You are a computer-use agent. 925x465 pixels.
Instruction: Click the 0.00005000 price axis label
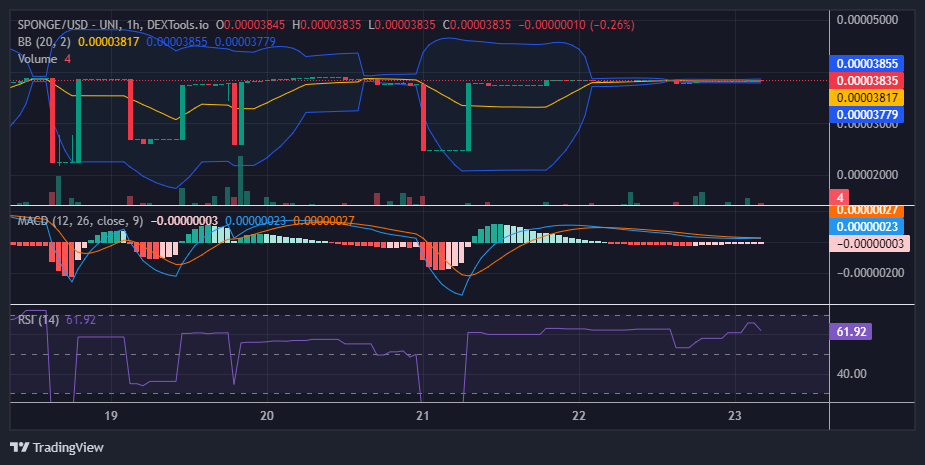(867, 19)
